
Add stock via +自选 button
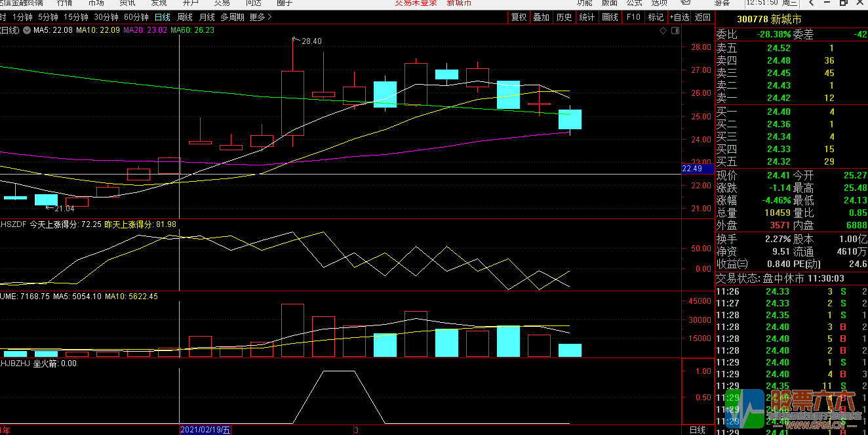(x=679, y=17)
